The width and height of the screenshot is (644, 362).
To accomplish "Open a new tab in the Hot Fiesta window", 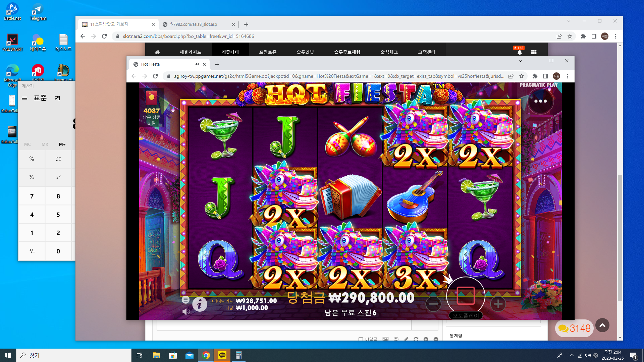I will tap(217, 64).
